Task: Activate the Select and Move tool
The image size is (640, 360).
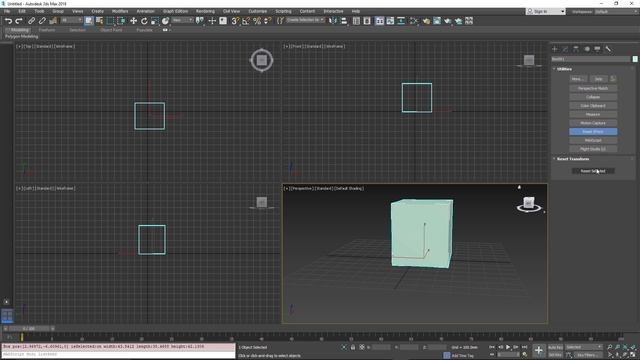Action: coord(133,21)
